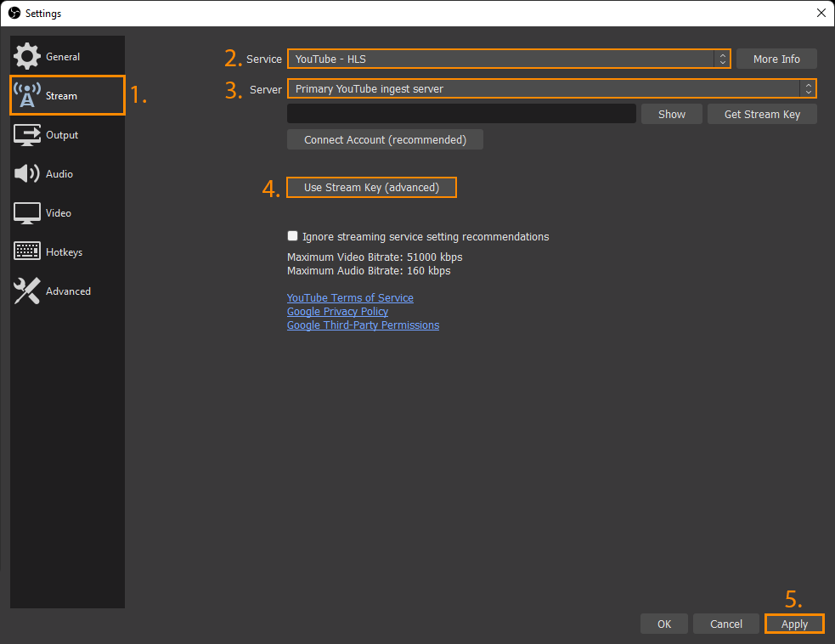The image size is (835, 644).
Task: Click the Service dropdown arrow
Action: pos(722,59)
